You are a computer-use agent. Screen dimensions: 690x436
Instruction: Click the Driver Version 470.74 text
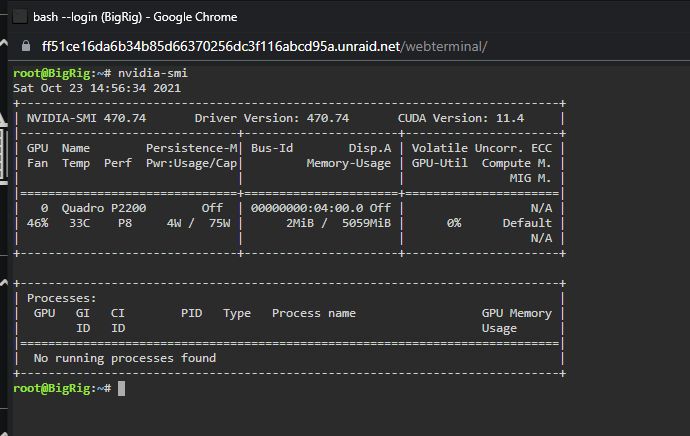(x=272, y=118)
